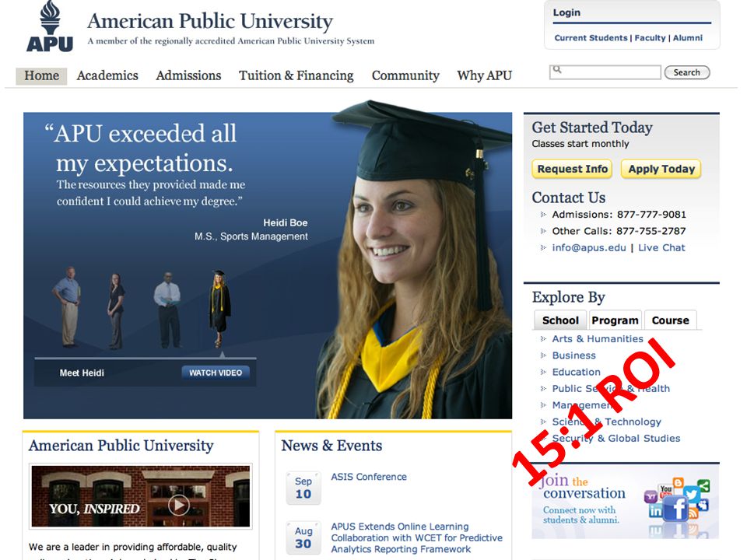
Task: Open the Business school link
Action: (x=573, y=355)
